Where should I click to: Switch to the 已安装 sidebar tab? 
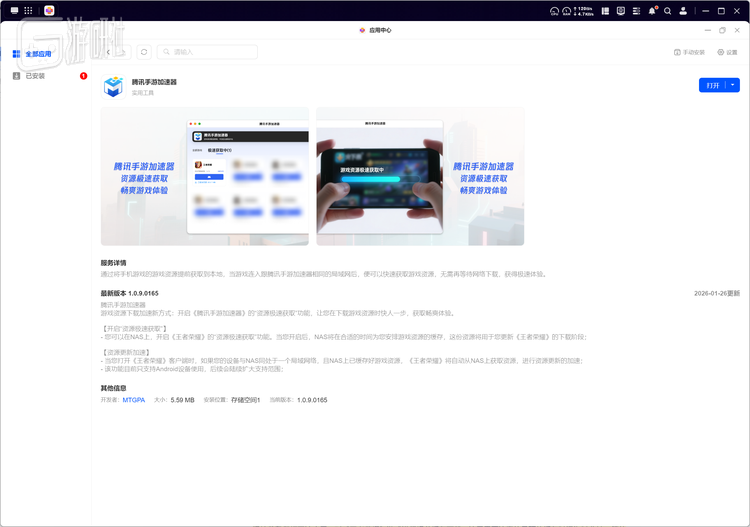click(x=35, y=76)
